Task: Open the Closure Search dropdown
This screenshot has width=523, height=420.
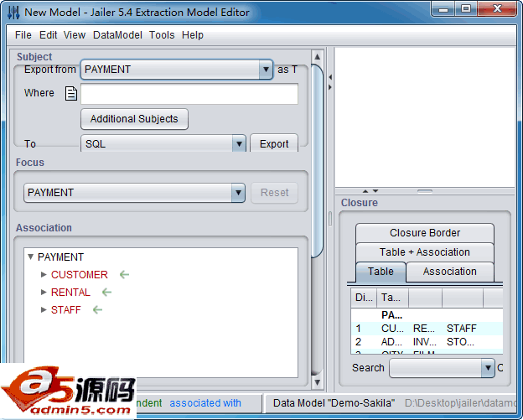Action: (x=488, y=368)
